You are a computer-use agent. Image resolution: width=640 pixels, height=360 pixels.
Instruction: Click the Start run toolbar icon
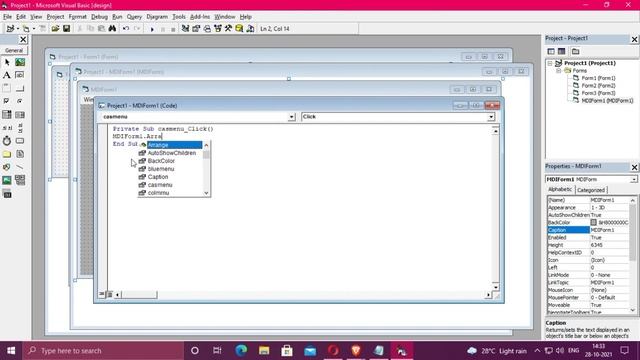point(152,29)
